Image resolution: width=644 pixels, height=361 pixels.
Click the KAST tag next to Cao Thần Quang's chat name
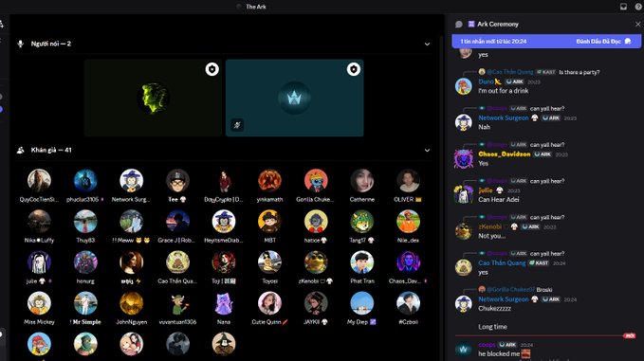click(539, 263)
